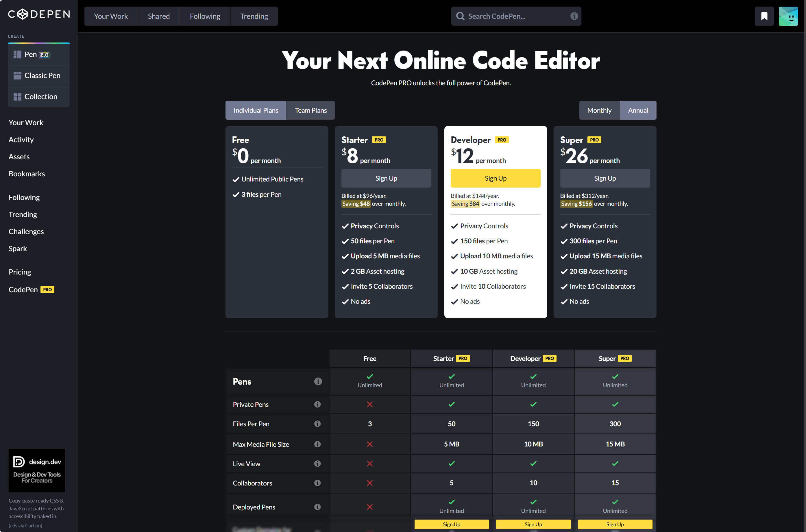The height and width of the screenshot is (532, 806).
Task: Click the PRO badge next to Super plan
Action: tap(594, 140)
